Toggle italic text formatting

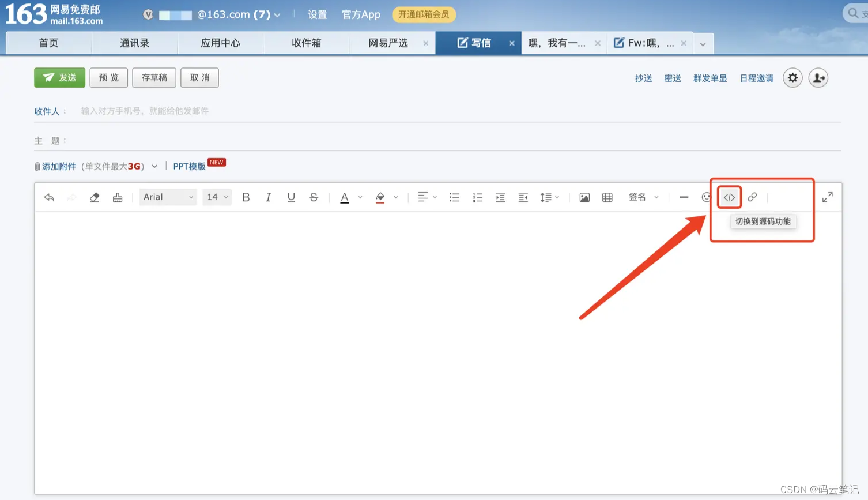coord(268,197)
